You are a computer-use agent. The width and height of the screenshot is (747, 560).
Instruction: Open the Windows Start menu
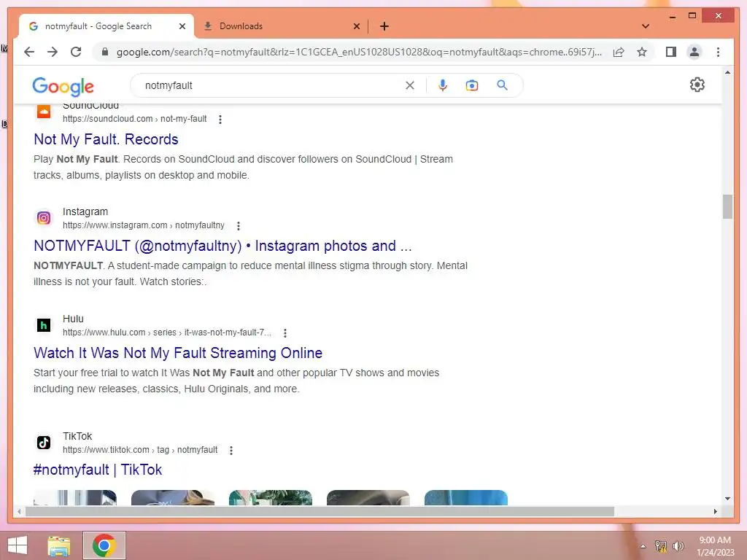pos(18,545)
